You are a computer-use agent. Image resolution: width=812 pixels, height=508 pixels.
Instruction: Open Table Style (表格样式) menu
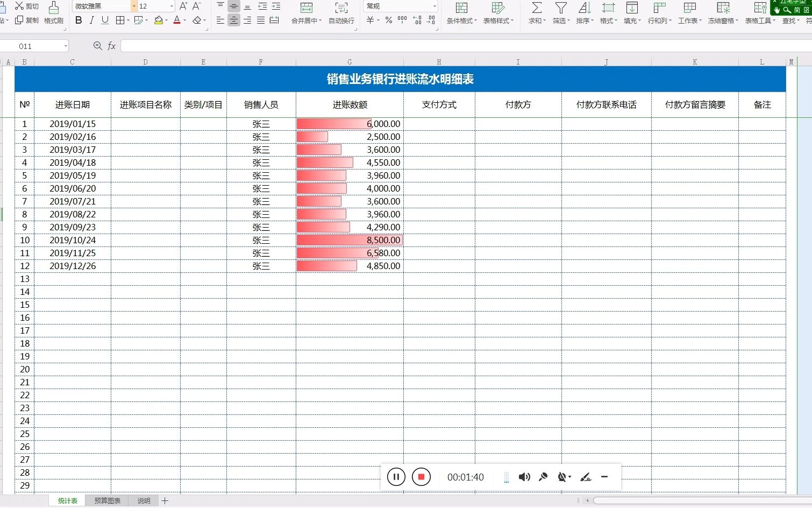[x=498, y=13]
